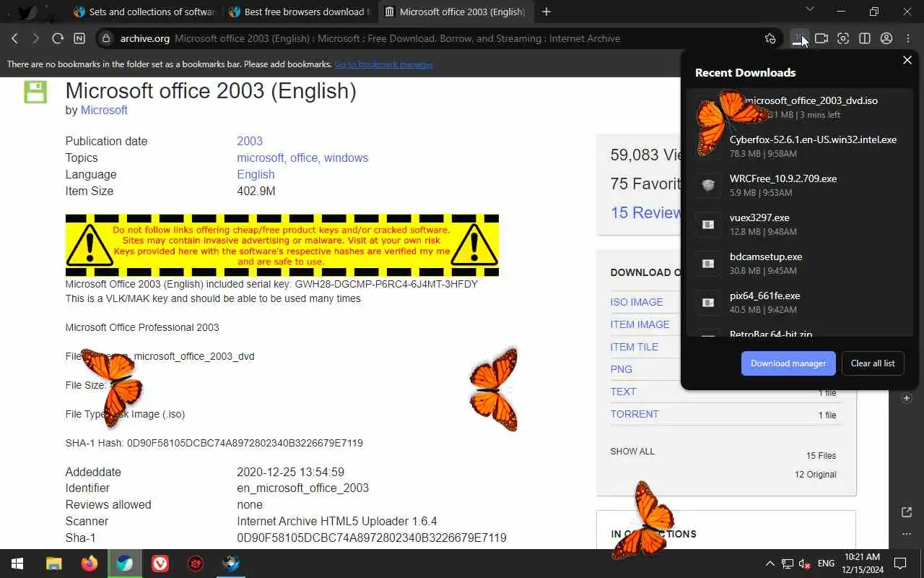Select en_microsoft_office_2003_dvd.iso download in progress

800,107
